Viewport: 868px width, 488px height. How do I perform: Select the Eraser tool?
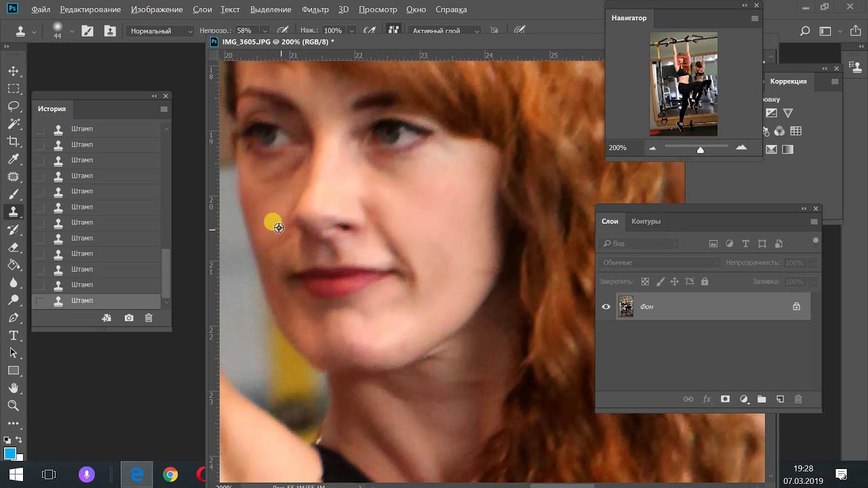(13, 247)
